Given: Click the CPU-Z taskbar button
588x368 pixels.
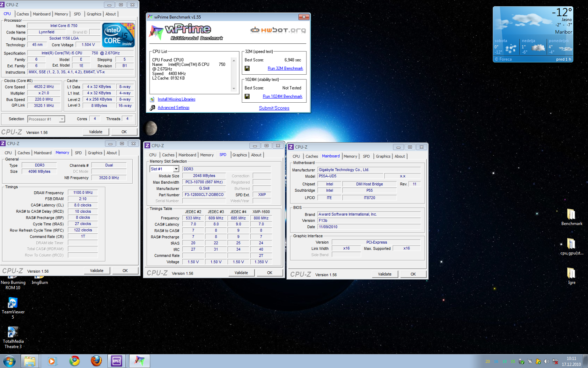Looking at the screenshot, I should (117, 361).
